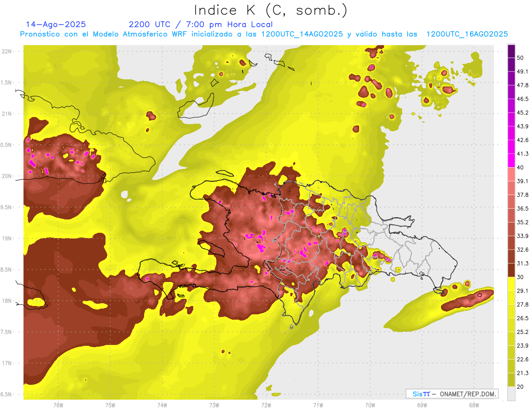This screenshot has width=532, height=411.
Task: Select the gray swatch below 20
Action: [x=511, y=394]
